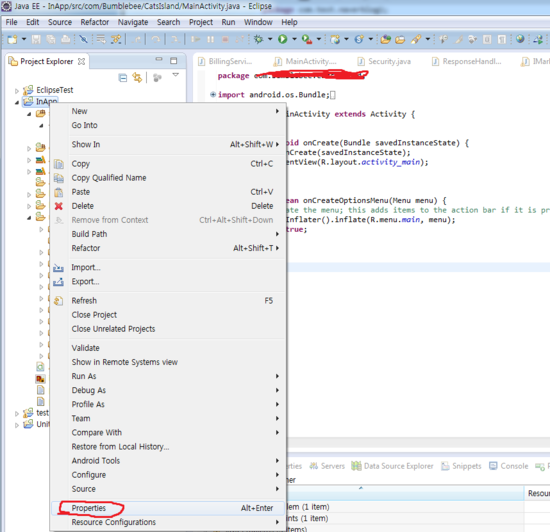The height and width of the screenshot is (532, 550).
Task: Choose Show In from the context menu
Action: [x=168, y=144]
